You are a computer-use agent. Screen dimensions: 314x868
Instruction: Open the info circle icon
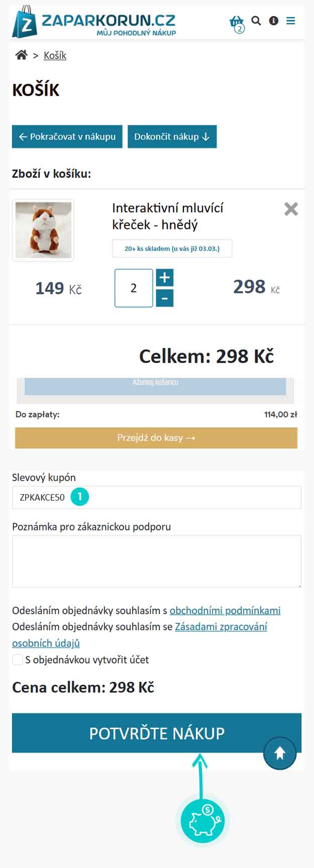click(274, 21)
